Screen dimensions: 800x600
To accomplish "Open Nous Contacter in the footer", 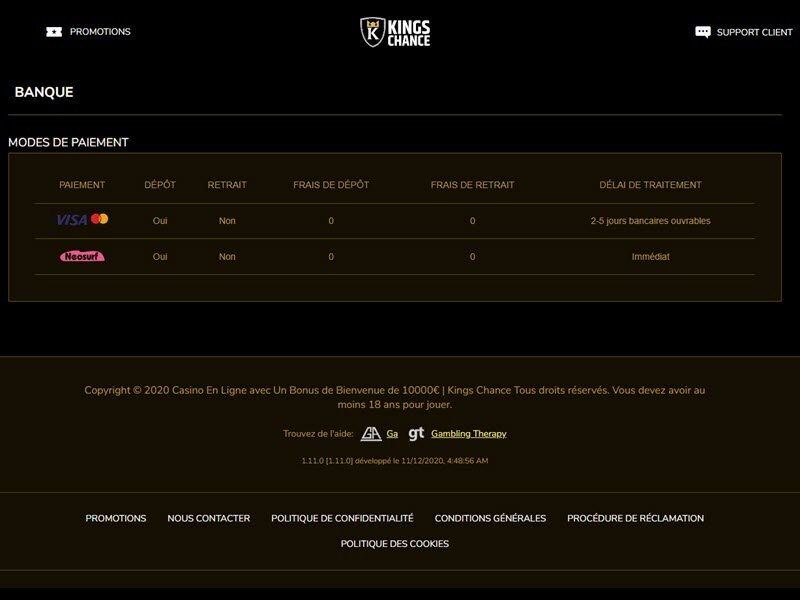I will (209, 518).
